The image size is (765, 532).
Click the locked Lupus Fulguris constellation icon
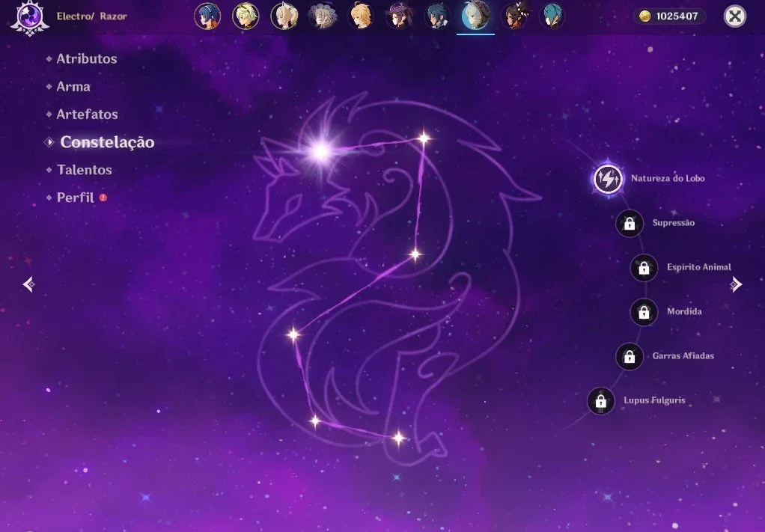click(601, 401)
